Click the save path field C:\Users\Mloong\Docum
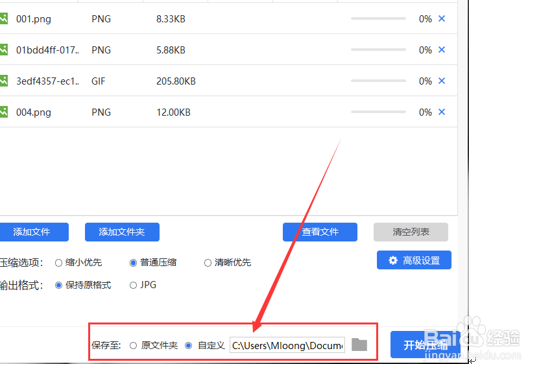Screen dimensions: 553x375 [x=287, y=345]
